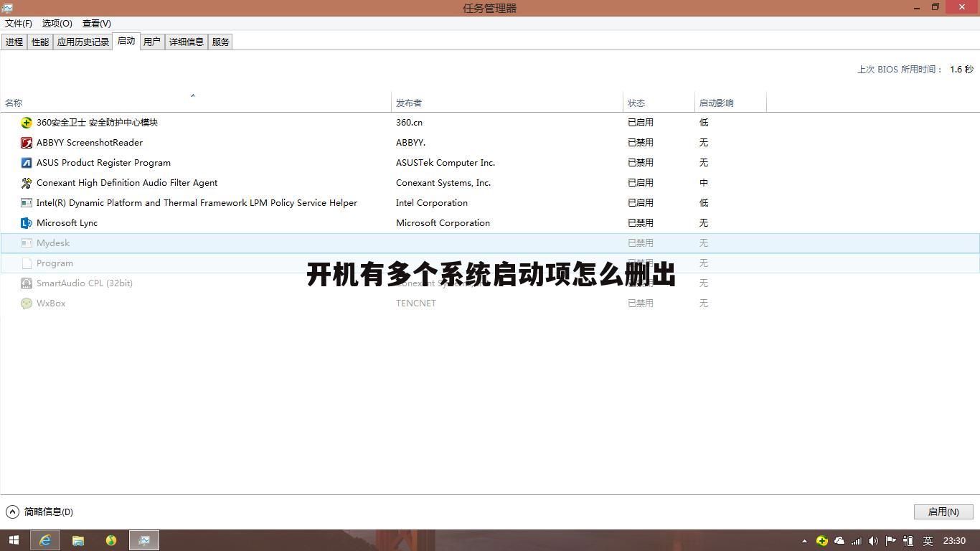980x551 pixels.
Task: Click the Task Manager title bar icon
Action: pyautogui.click(x=7, y=7)
